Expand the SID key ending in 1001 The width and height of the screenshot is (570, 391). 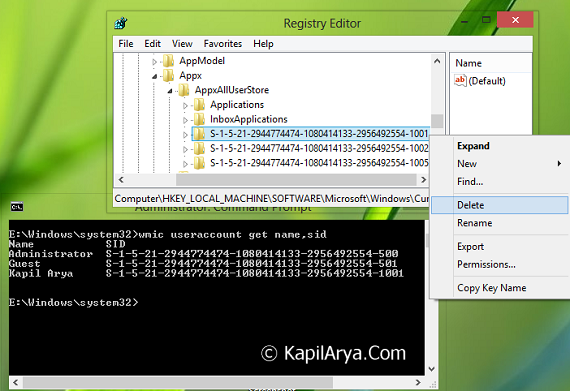point(185,135)
